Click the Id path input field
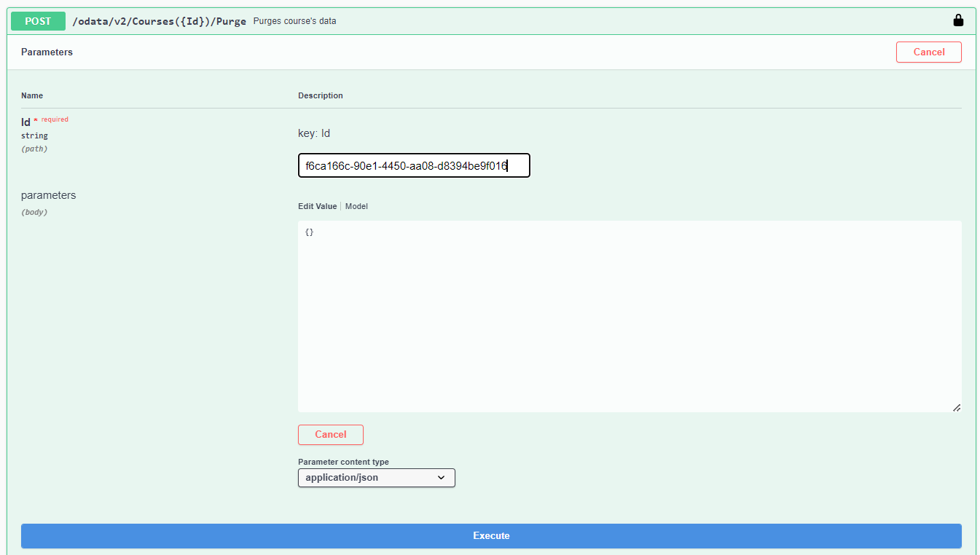 pyautogui.click(x=413, y=166)
